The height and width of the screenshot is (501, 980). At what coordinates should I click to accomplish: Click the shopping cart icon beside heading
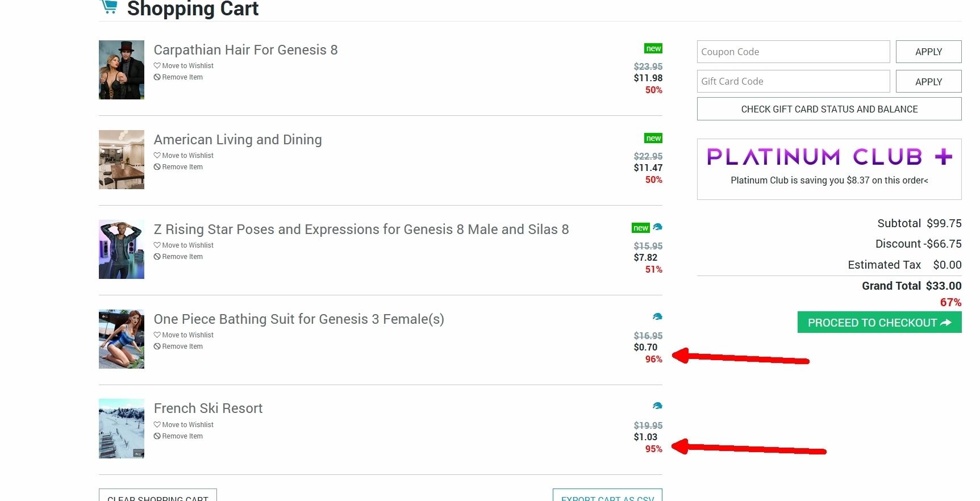(x=109, y=7)
